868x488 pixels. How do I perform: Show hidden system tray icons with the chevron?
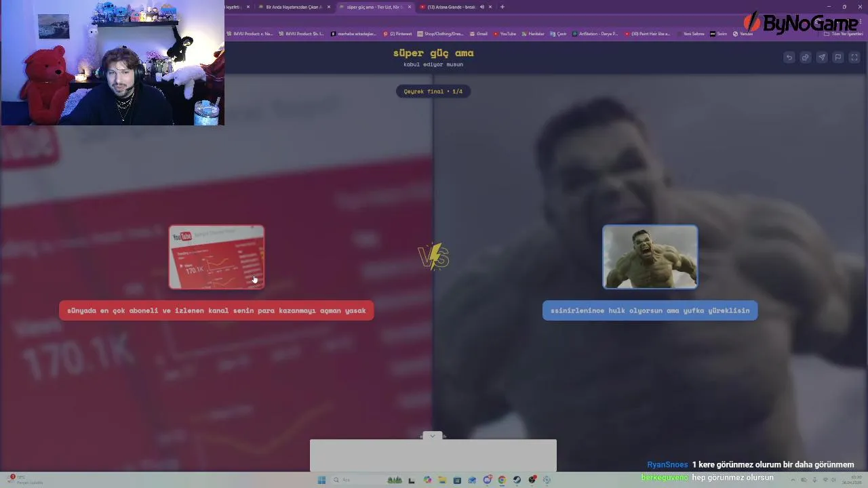point(793,480)
